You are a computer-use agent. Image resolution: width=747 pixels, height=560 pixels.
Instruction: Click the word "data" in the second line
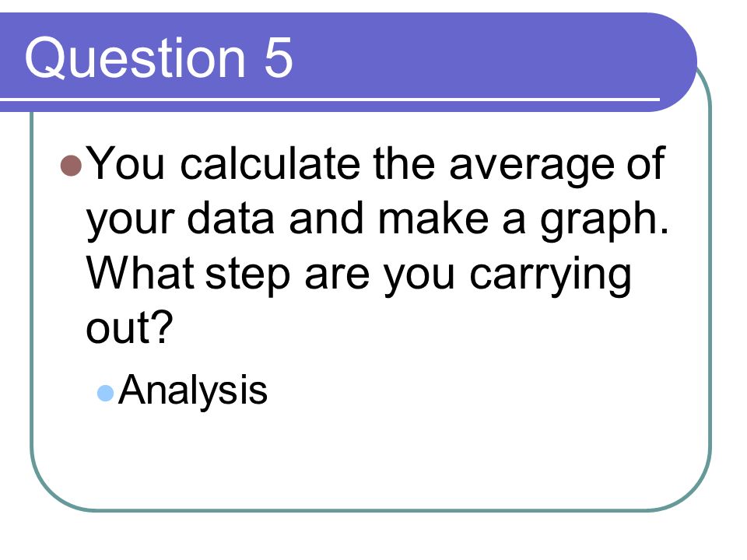coord(230,218)
